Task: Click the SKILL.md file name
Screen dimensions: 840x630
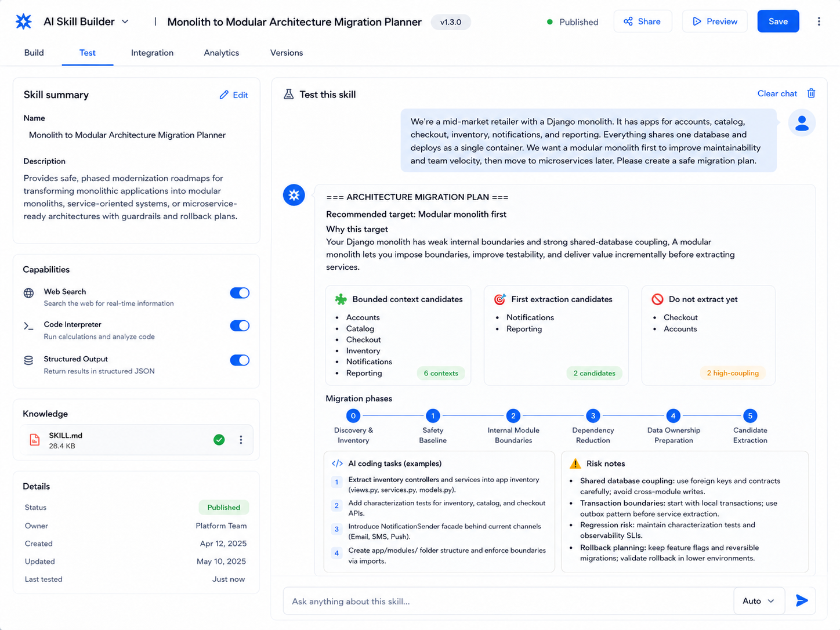Action: point(66,435)
